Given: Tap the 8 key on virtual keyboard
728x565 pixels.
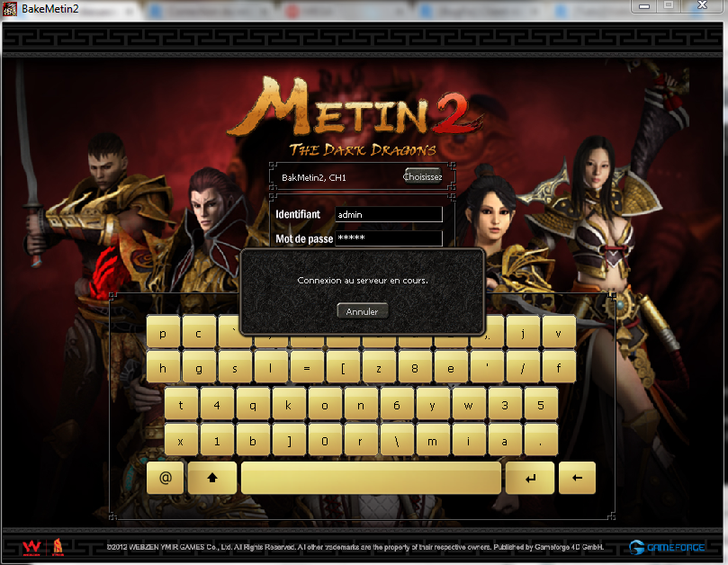Looking at the screenshot, I should (x=415, y=368).
